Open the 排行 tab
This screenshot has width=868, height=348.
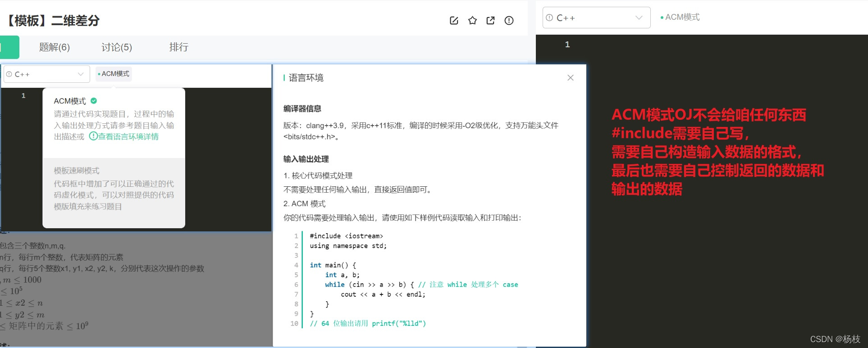(x=179, y=47)
